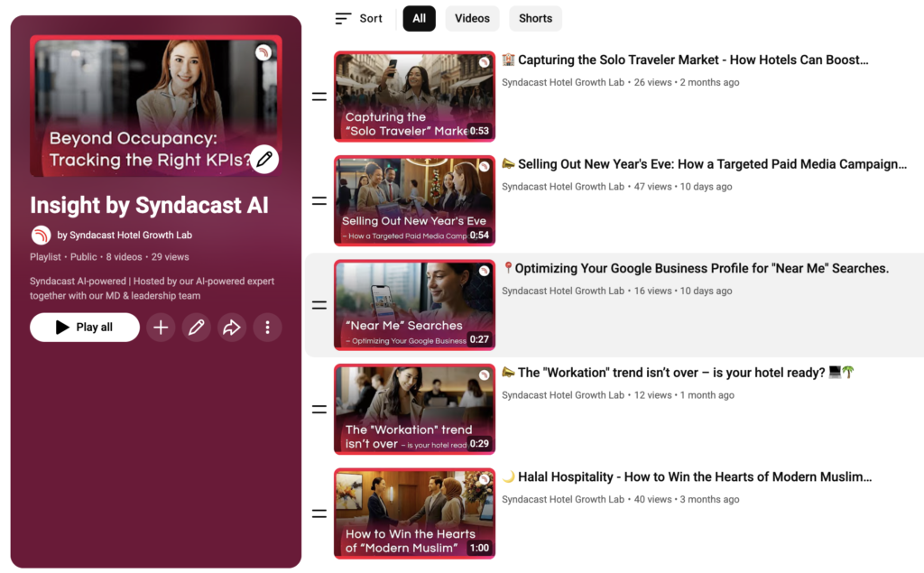Share the playlist using the arrow icon
This screenshot has height=573, width=924.
232,328
